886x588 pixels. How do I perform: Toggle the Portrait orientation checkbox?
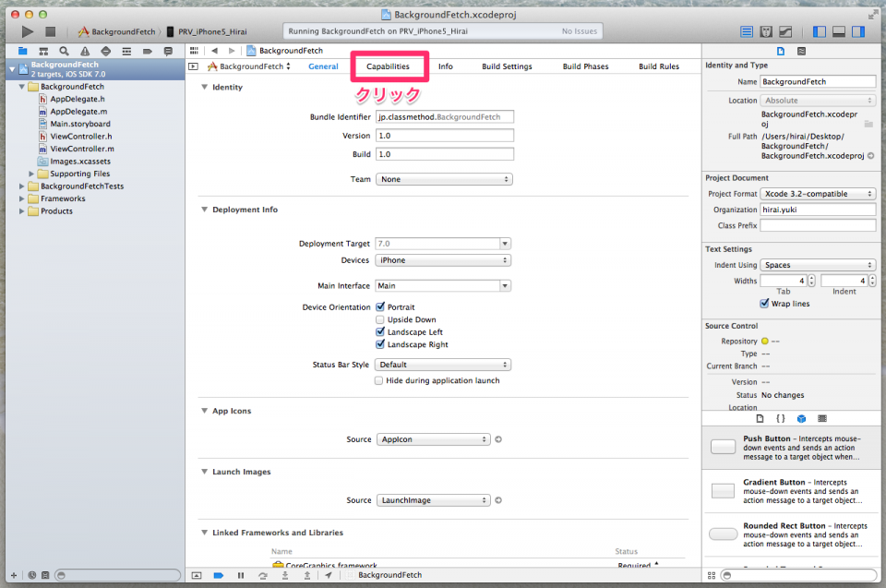coord(380,306)
